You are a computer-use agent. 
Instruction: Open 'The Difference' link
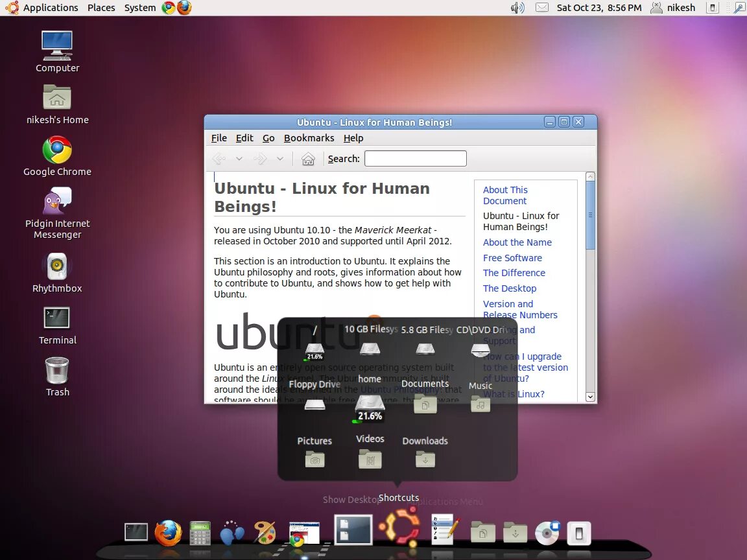[514, 273]
